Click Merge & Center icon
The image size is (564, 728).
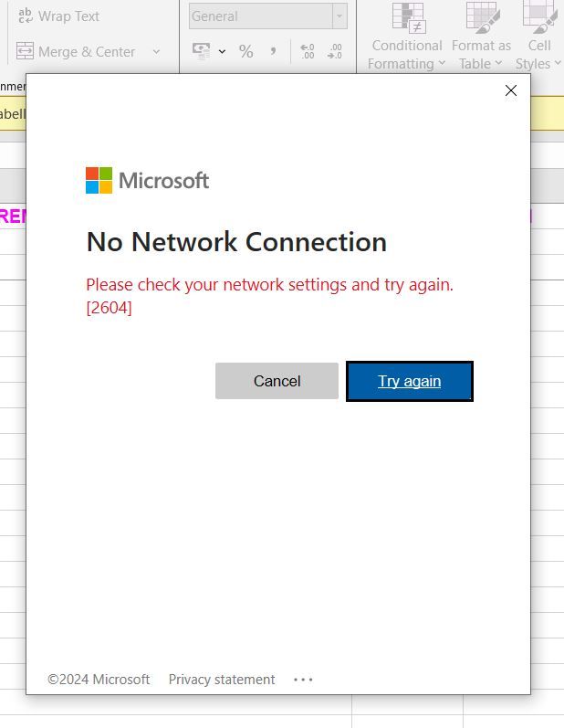(25, 51)
